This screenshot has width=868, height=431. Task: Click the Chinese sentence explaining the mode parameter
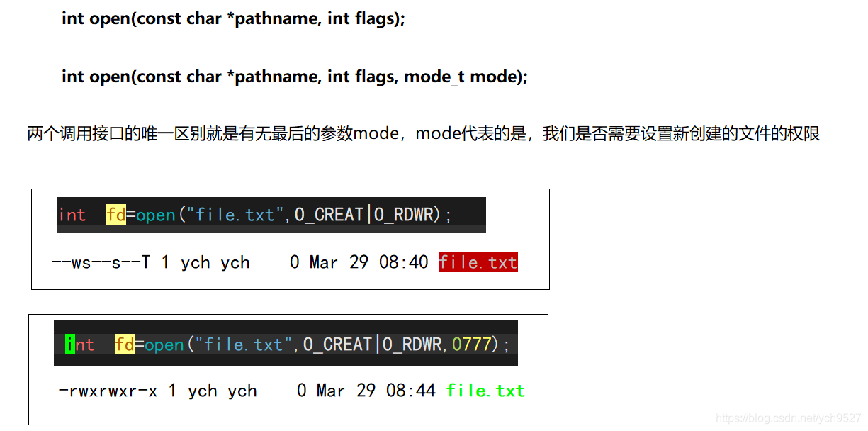tap(424, 133)
